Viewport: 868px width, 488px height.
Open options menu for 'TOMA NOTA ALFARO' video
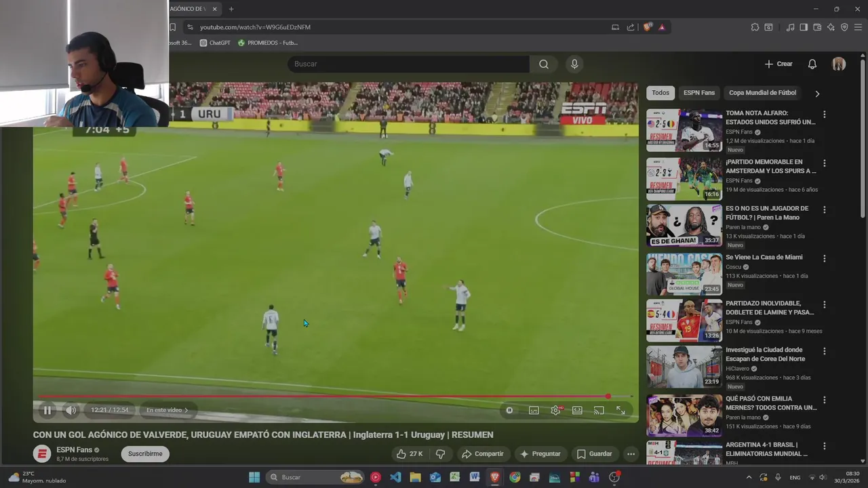click(825, 115)
